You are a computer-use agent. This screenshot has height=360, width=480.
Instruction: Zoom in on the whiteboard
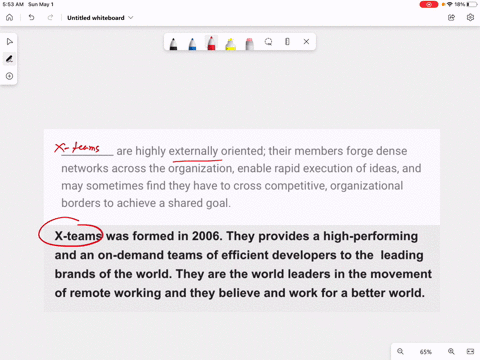(x=451, y=351)
